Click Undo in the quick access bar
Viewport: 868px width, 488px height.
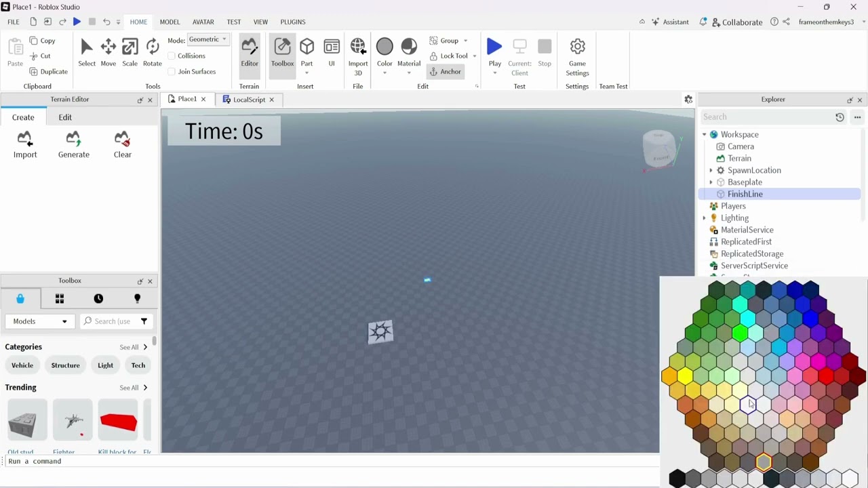click(x=106, y=22)
